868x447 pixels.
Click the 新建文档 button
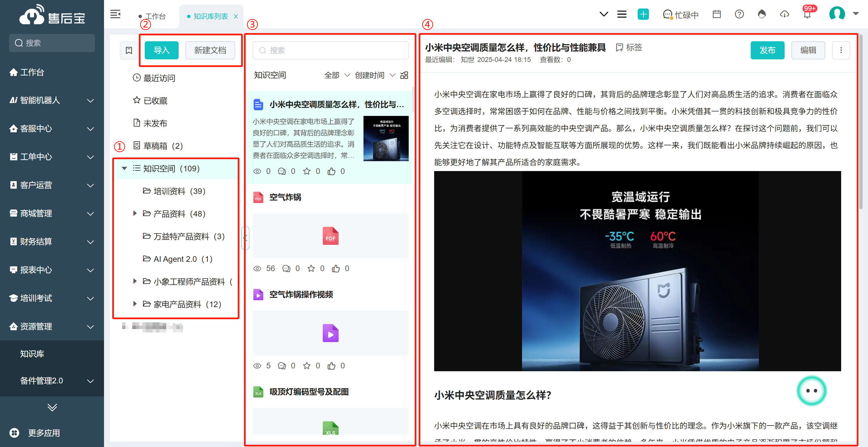pos(210,50)
